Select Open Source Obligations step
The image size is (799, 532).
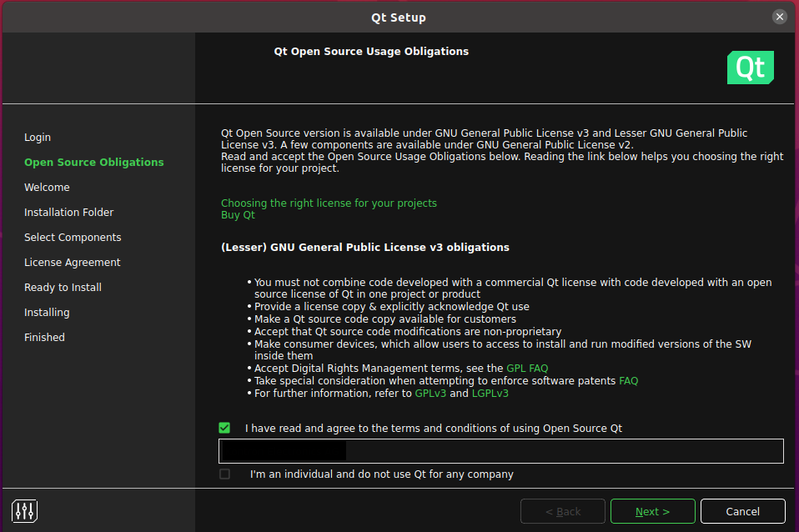pos(94,162)
